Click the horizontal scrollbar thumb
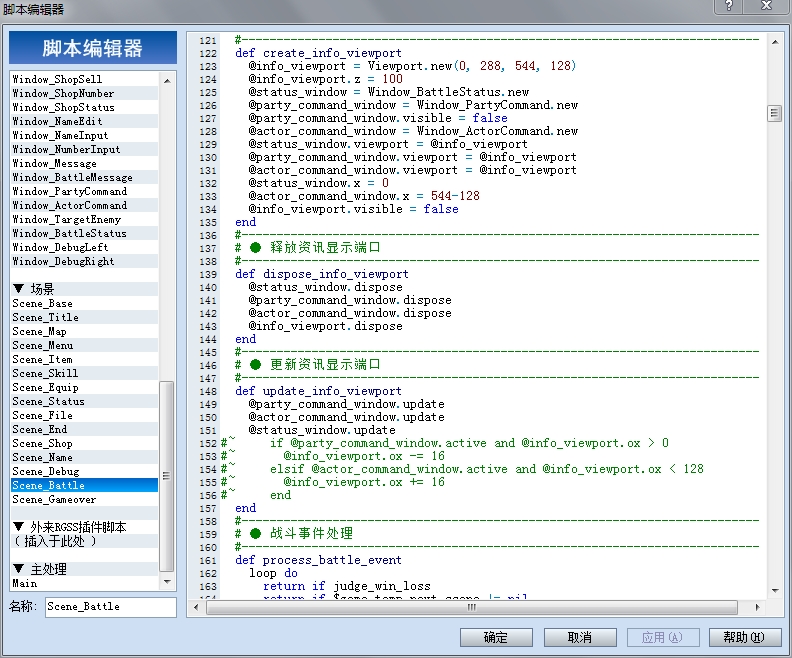792x658 pixels. pyautogui.click(x=472, y=608)
